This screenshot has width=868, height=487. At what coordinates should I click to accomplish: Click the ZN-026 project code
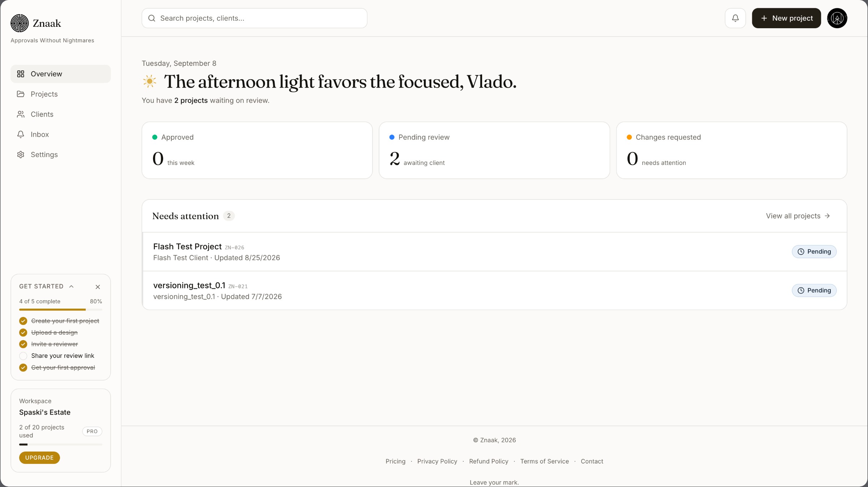click(x=234, y=247)
